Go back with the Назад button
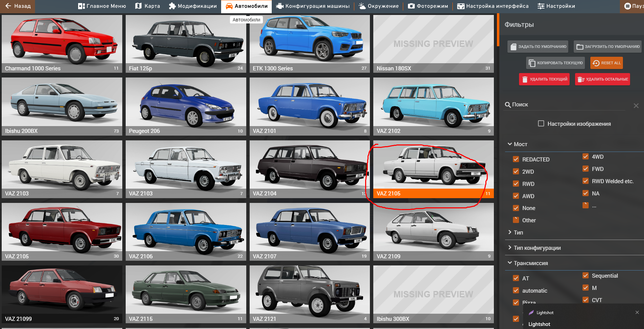This screenshot has height=329, width=644. point(18,6)
